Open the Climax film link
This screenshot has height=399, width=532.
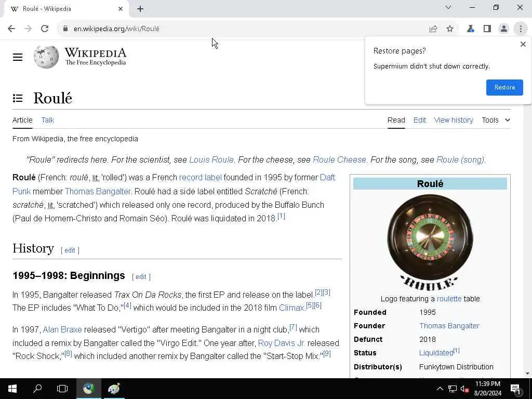[x=291, y=308]
